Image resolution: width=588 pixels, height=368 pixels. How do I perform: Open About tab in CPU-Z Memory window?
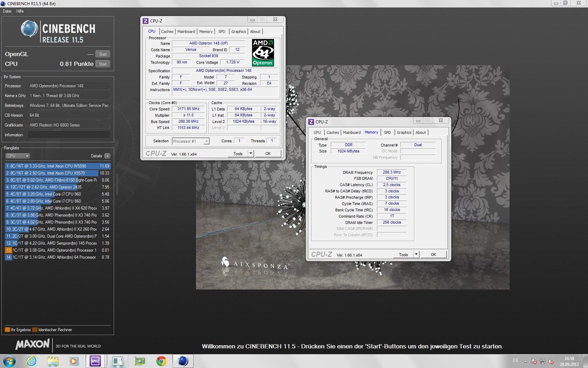tap(421, 132)
